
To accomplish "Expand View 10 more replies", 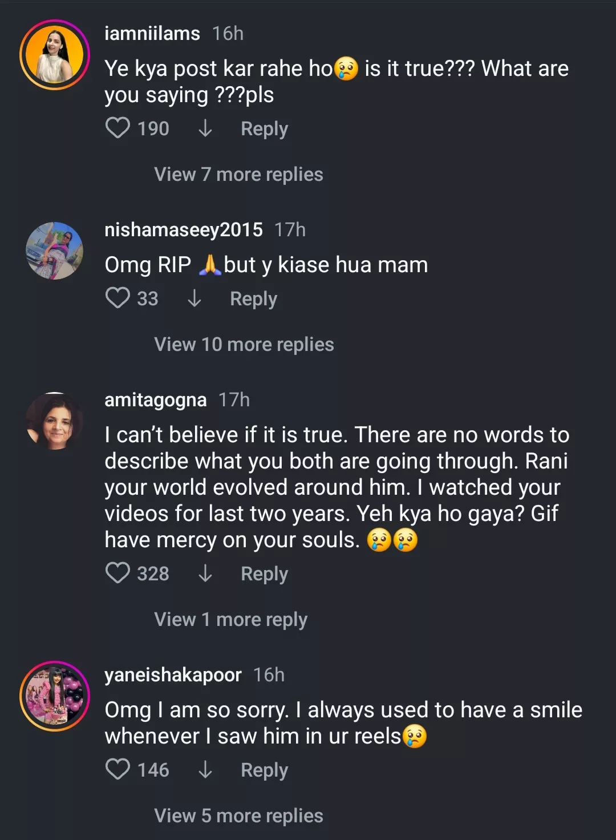I will (x=244, y=344).
